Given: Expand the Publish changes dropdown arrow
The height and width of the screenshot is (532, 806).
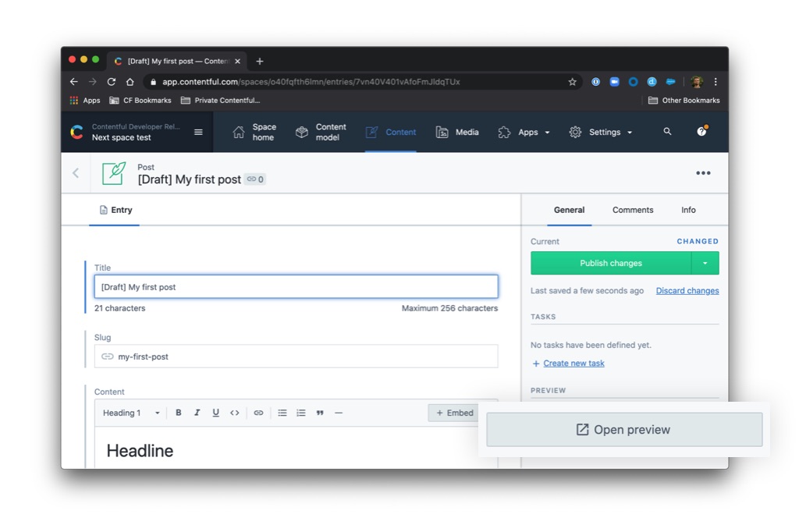Looking at the screenshot, I should [x=705, y=263].
